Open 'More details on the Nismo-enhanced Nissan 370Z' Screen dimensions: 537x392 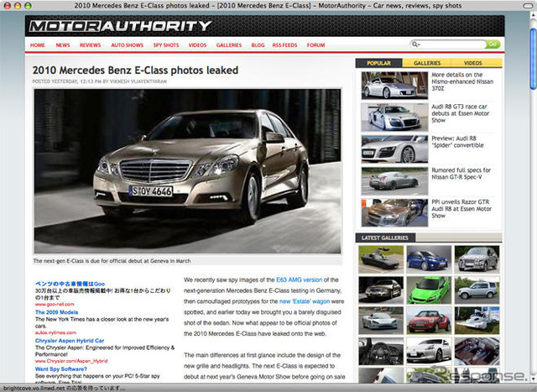(x=462, y=81)
